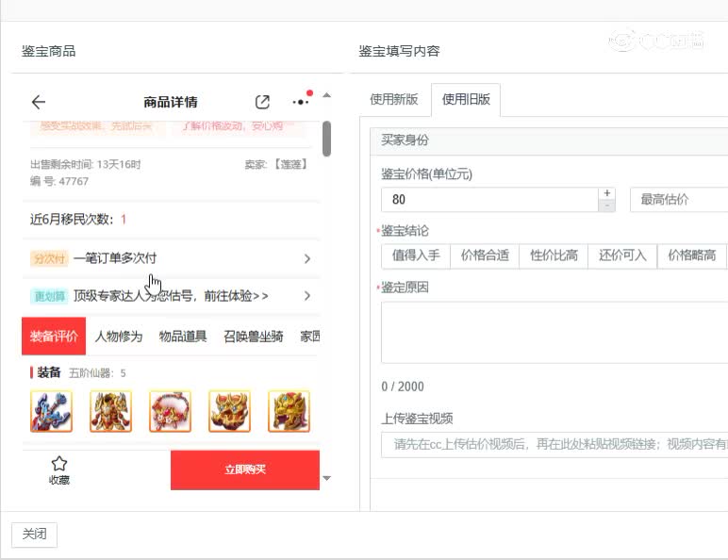Choose the 价格略高 conclusion option
The width and height of the screenshot is (728, 560).
691,255
